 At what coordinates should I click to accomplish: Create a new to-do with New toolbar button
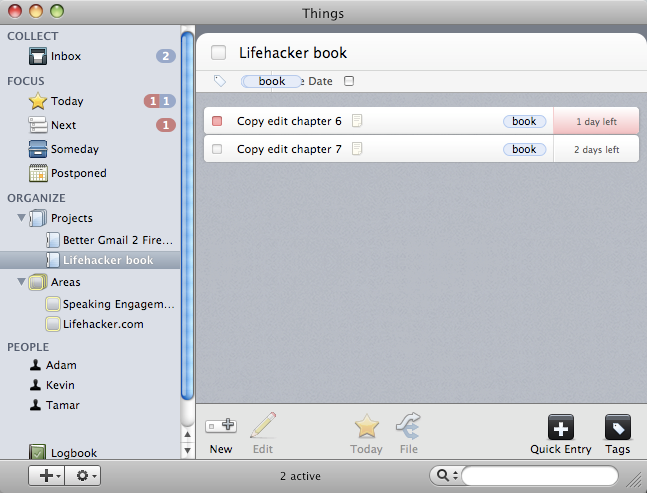point(221,434)
